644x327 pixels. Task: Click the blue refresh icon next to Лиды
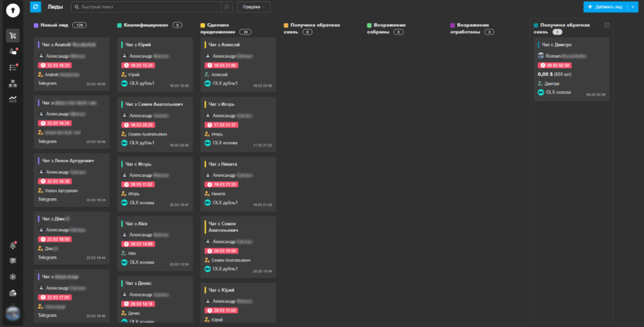coord(36,6)
